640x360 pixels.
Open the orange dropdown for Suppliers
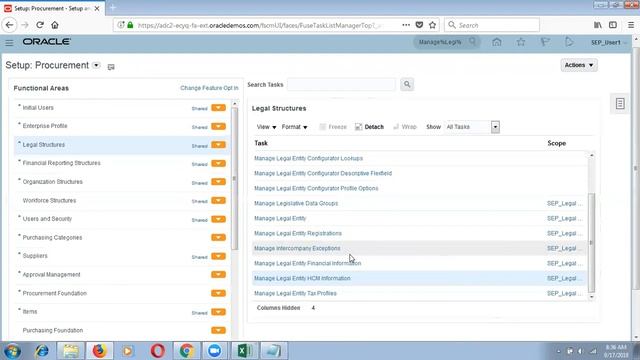[218, 256]
